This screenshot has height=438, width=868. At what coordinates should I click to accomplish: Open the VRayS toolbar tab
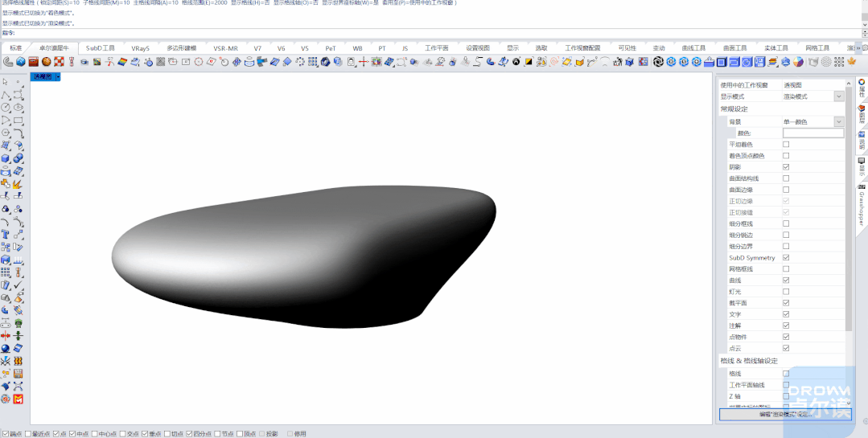141,48
